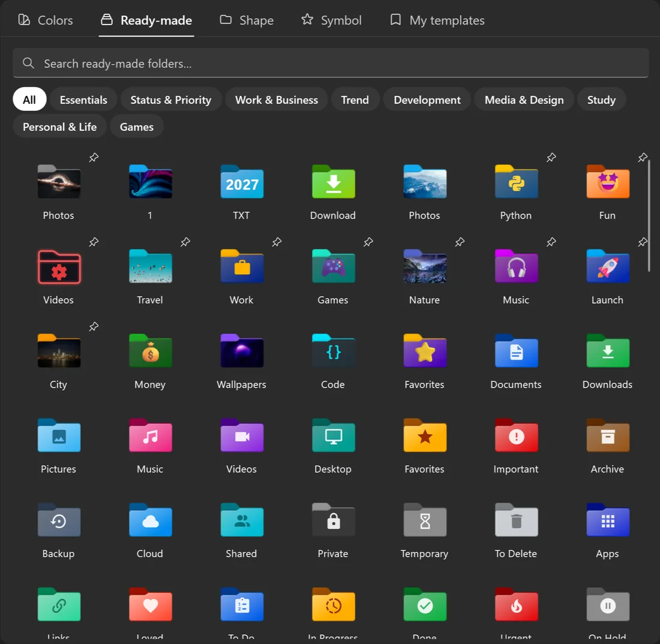Filter by Trend category
This screenshot has height=644, width=660.
tap(355, 100)
